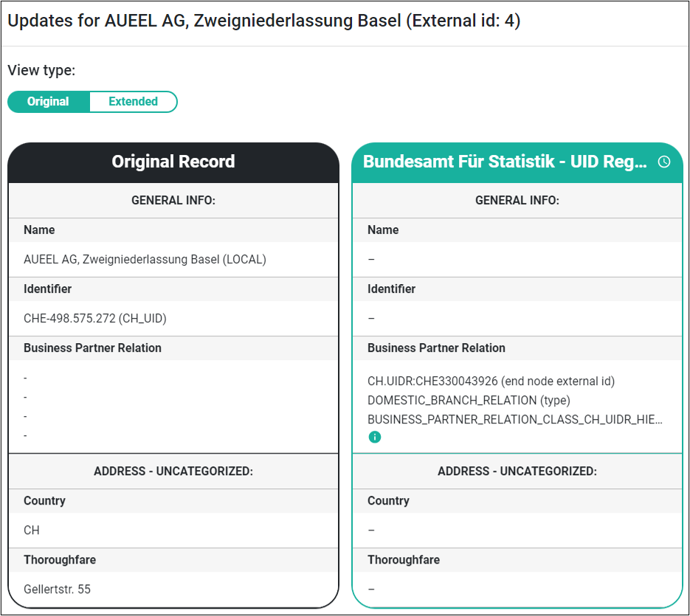Collapse ADDRESS - UNCATEGORIZED in Bundesamt card

point(517,471)
